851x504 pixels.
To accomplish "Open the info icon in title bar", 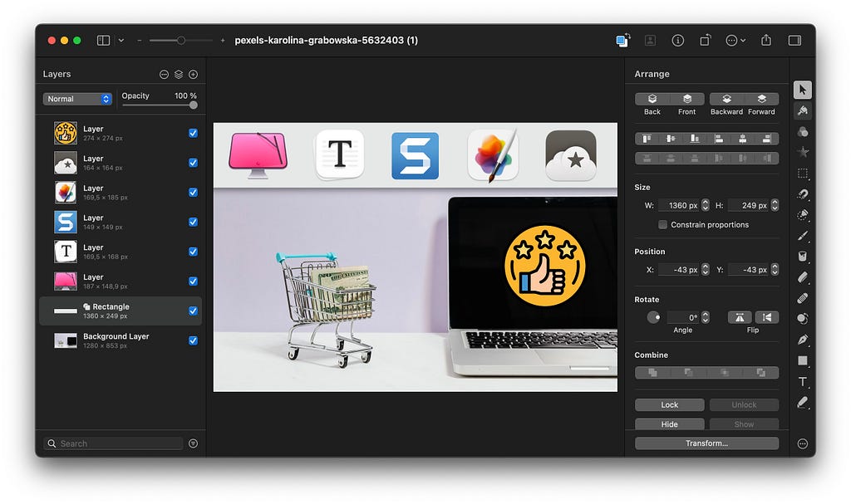I will tap(677, 40).
